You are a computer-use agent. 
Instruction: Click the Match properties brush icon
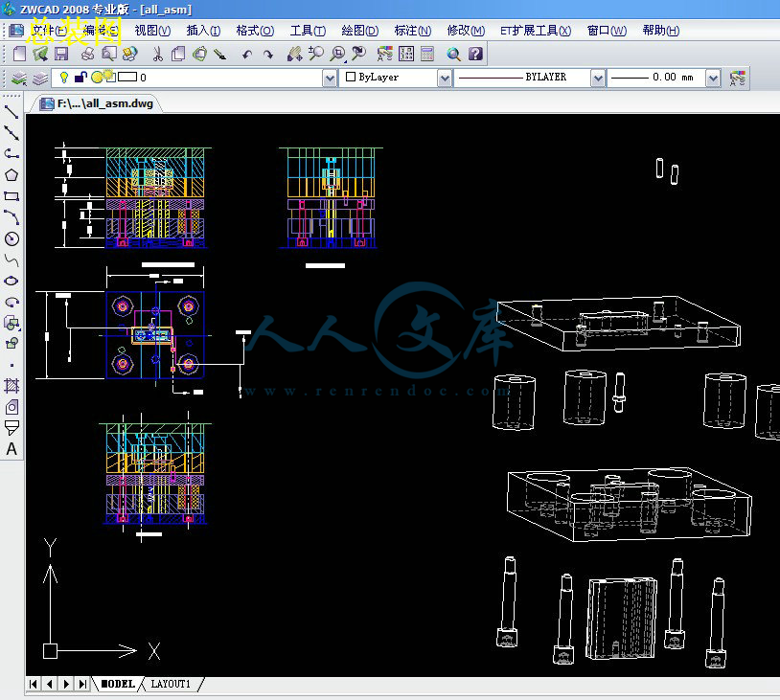[x=219, y=54]
